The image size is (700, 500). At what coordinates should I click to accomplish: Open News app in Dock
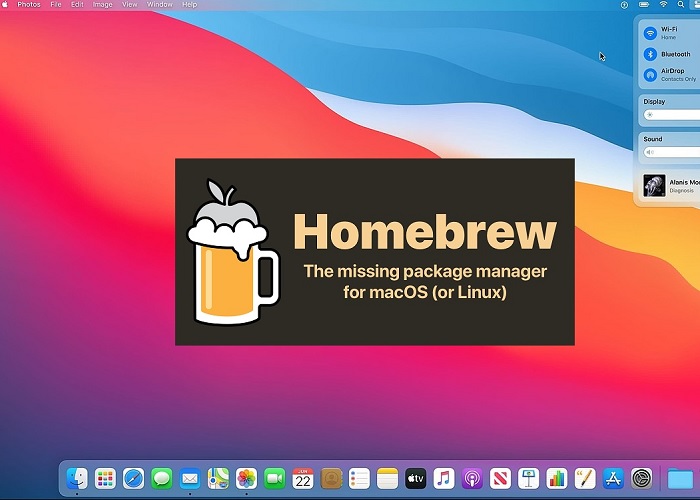[500, 479]
